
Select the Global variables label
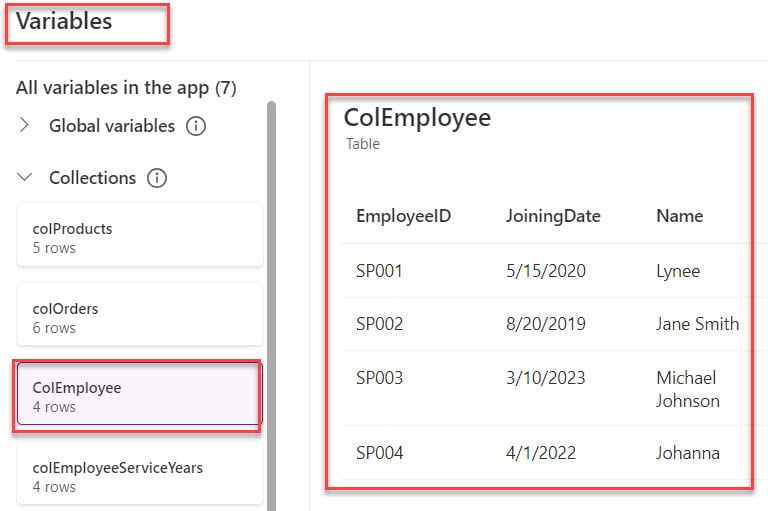pyautogui.click(x=112, y=126)
